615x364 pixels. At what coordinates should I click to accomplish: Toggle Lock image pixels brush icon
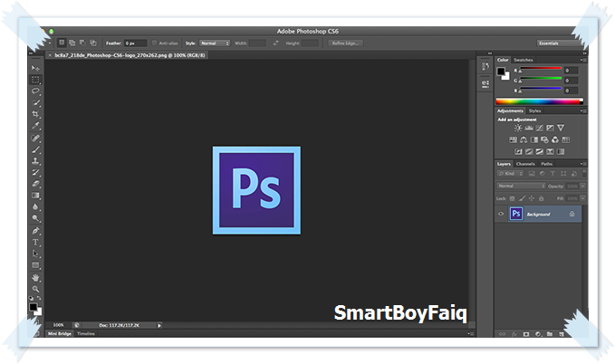(x=522, y=198)
